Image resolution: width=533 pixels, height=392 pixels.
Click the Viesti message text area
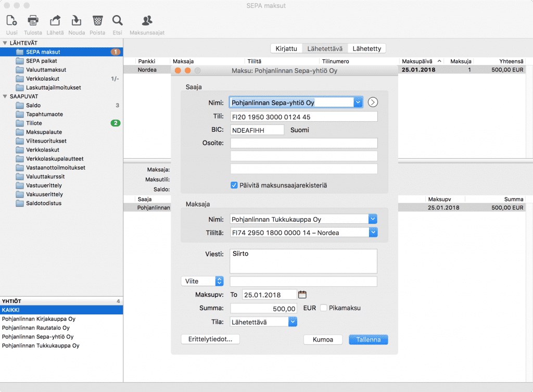click(x=303, y=261)
